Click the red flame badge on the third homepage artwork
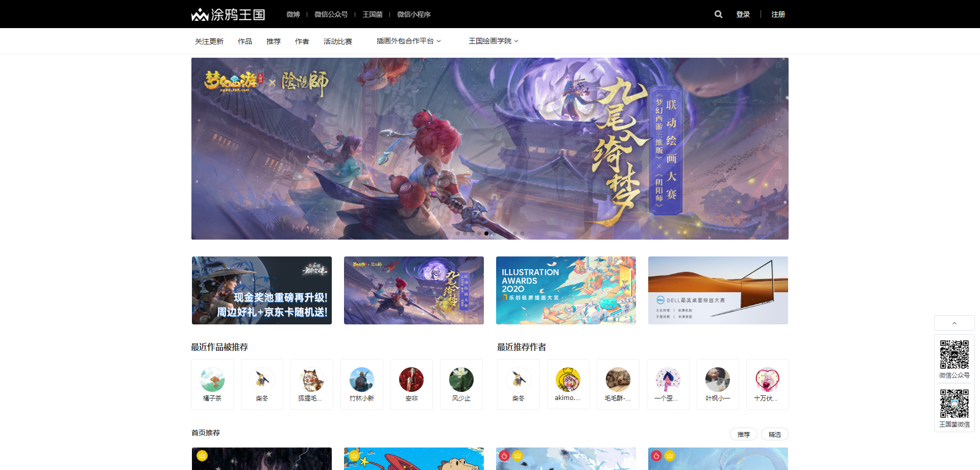Viewport: 980px width, 470px height. tap(504, 456)
